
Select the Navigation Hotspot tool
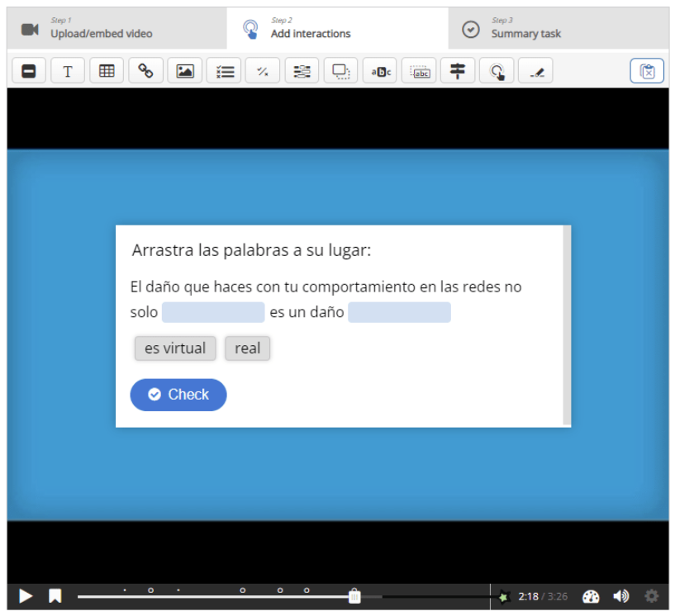click(497, 70)
